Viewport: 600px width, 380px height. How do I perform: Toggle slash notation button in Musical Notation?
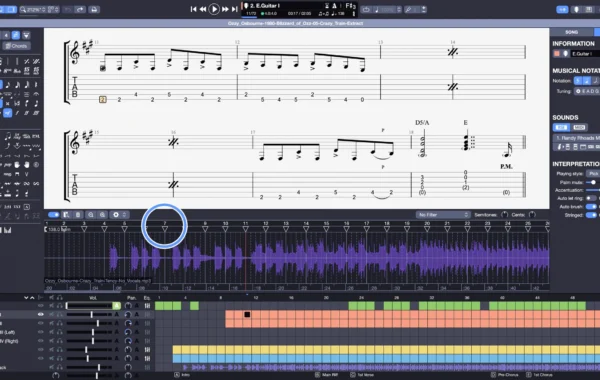tap(595, 81)
